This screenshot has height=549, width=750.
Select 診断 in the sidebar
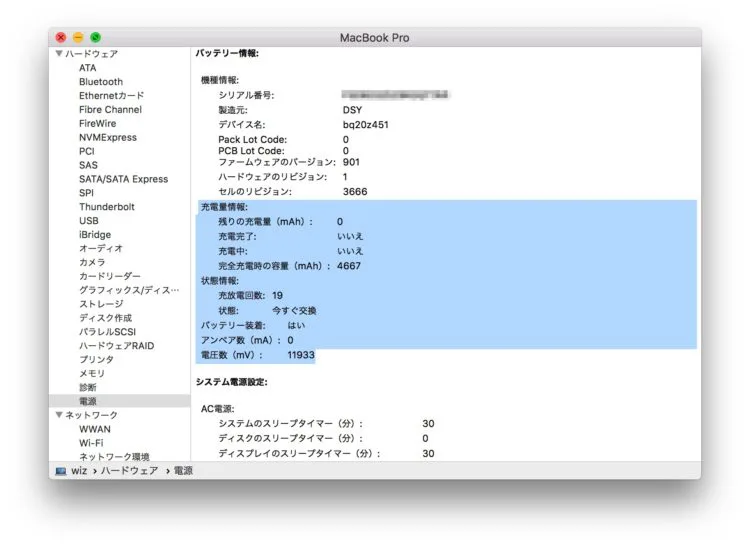88,387
